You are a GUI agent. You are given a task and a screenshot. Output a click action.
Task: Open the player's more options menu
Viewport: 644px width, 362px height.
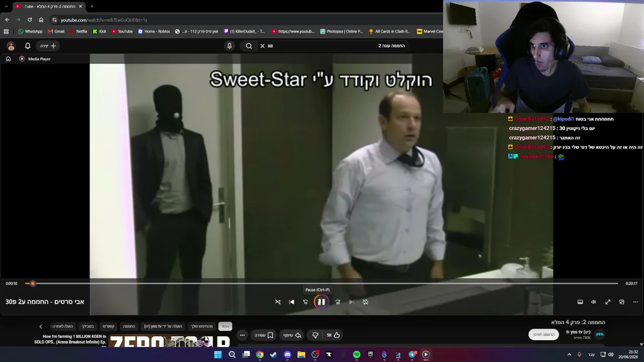click(x=635, y=302)
